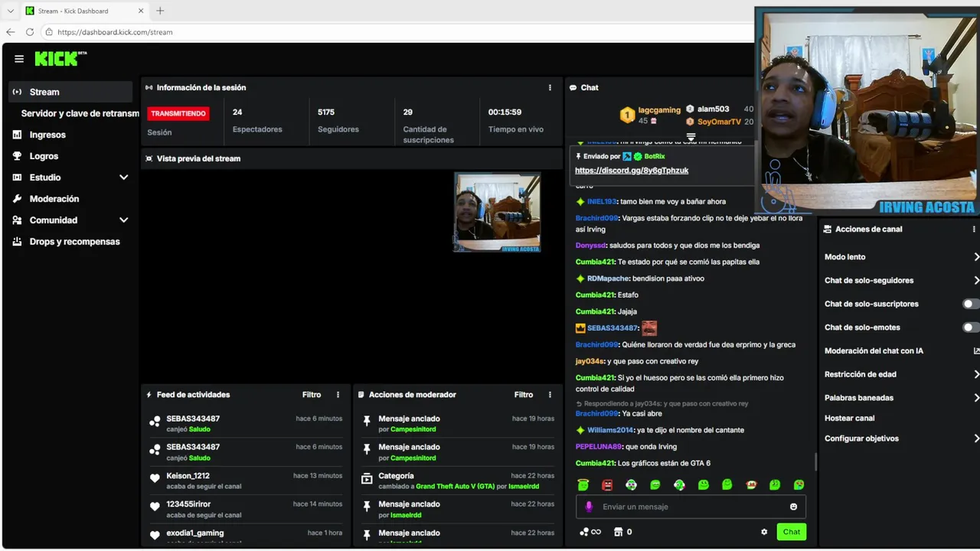The height and width of the screenshot is (551, 980).
Task: Open Restricción de edad settings
Action: click(900, 375)
